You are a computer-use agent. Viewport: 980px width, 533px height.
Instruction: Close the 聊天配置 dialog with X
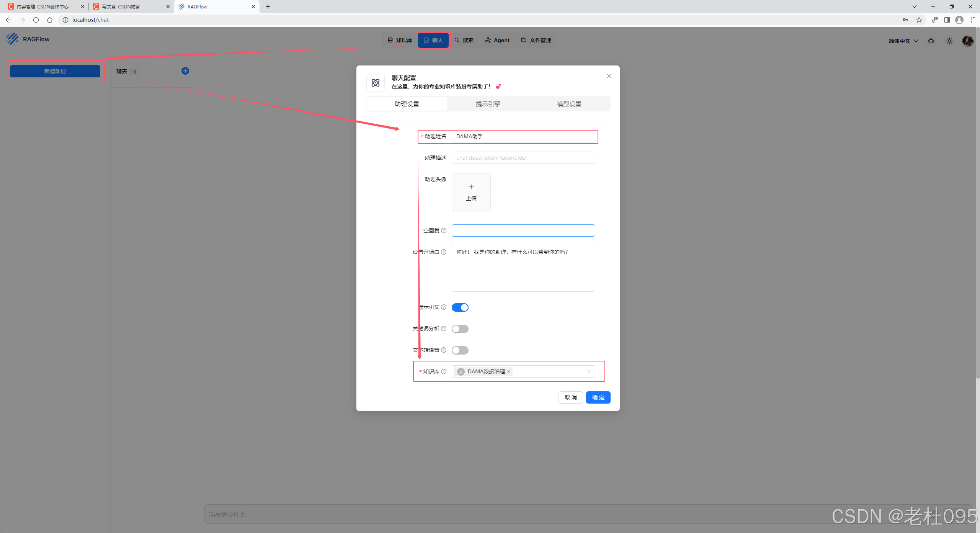coord(609,76)
